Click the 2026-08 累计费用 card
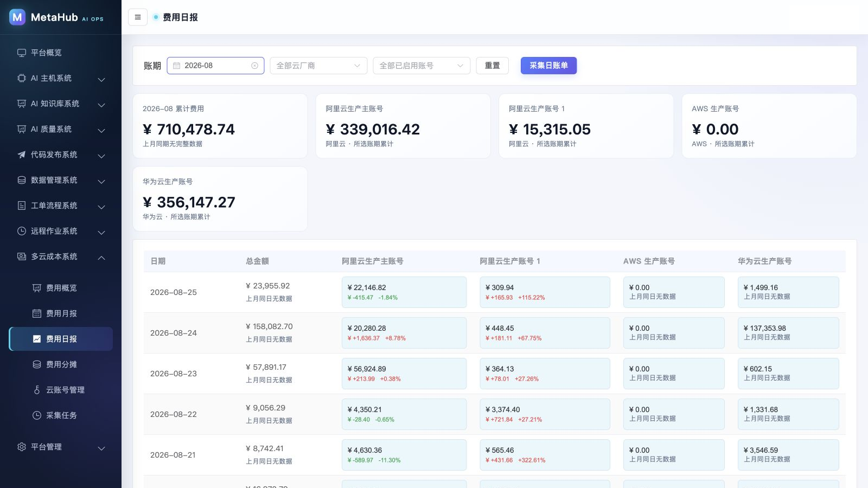This screenshot has height=488, width=868. coord(220,126)
